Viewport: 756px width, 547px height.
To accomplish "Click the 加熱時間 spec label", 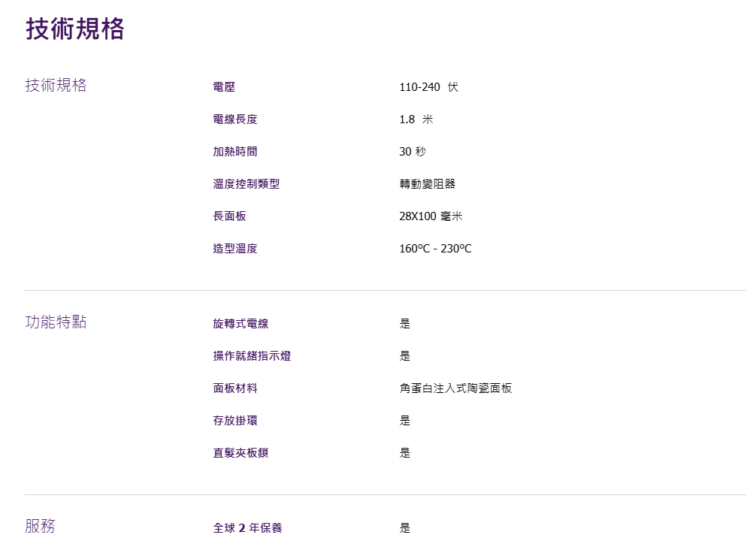I will point(235,152).
